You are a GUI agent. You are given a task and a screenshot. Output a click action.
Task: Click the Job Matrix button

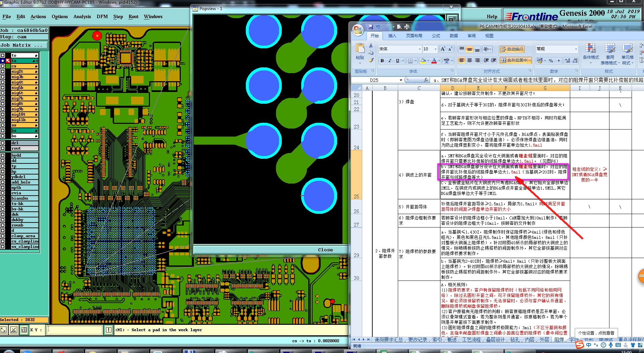click(x=24, y=45)
